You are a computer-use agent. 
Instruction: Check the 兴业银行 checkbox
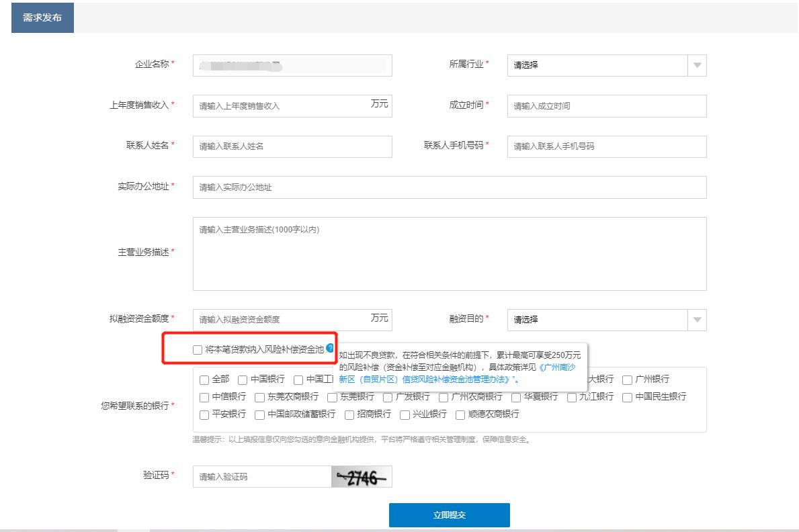coord(405,415)
